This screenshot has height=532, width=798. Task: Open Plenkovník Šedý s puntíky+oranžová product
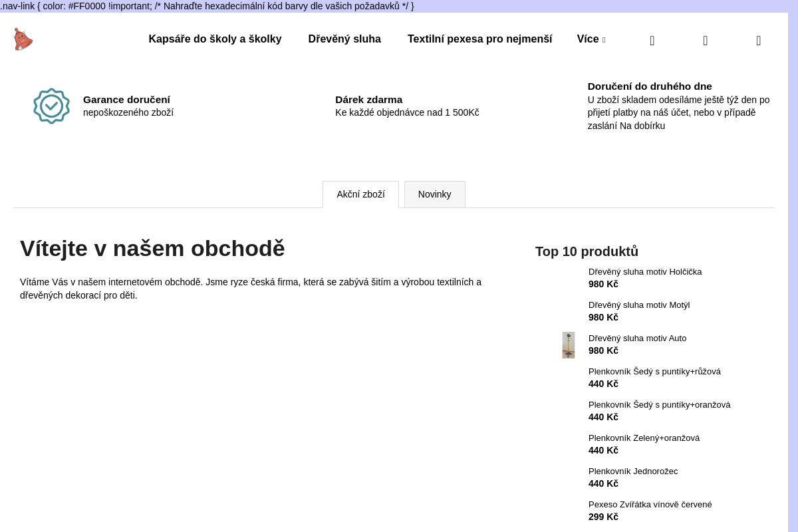tap(659, 405)
